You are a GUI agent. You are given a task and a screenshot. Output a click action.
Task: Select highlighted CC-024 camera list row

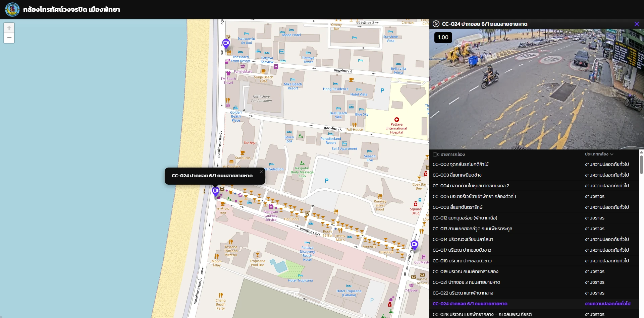(x=470, y=304)
